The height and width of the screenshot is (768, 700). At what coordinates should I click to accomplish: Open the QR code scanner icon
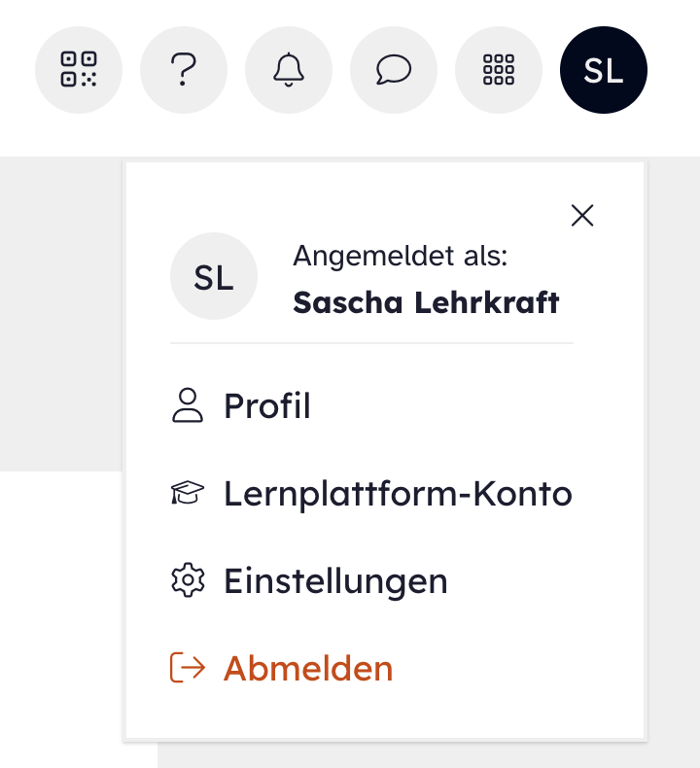[79, 70]
